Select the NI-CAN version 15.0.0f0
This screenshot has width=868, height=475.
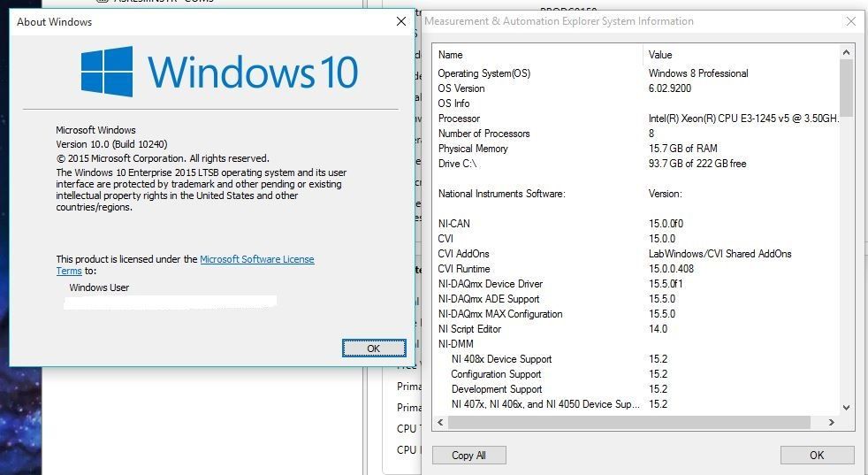point(666,224)
